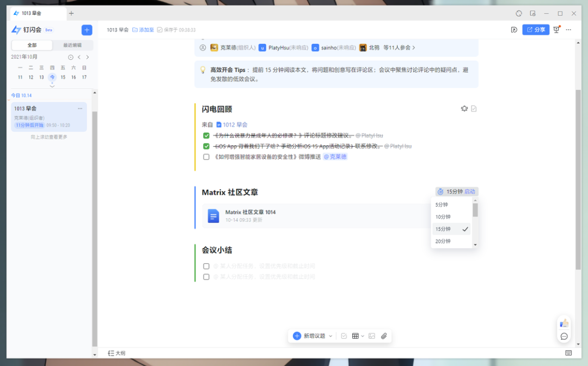Open the 15分钟 duration dropdown
The height and width of the screenshot is (366, 588).
click(x=455, y=192)
